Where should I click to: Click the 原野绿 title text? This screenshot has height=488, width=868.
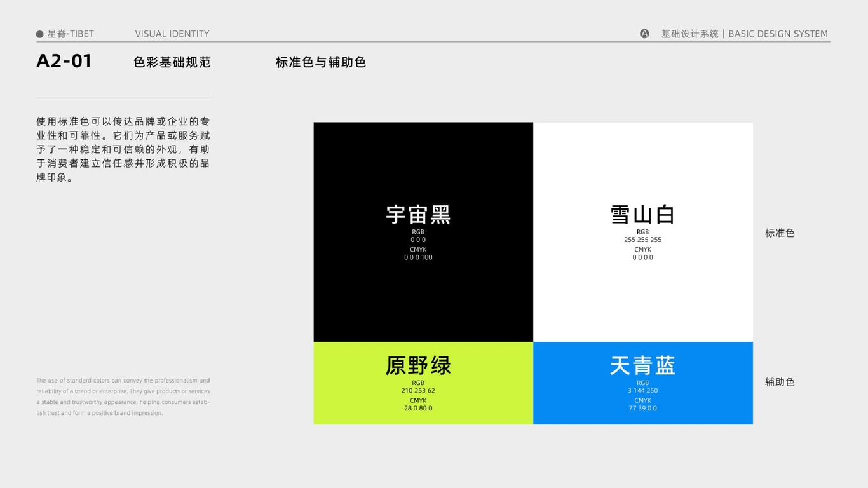tap(418, 365)
